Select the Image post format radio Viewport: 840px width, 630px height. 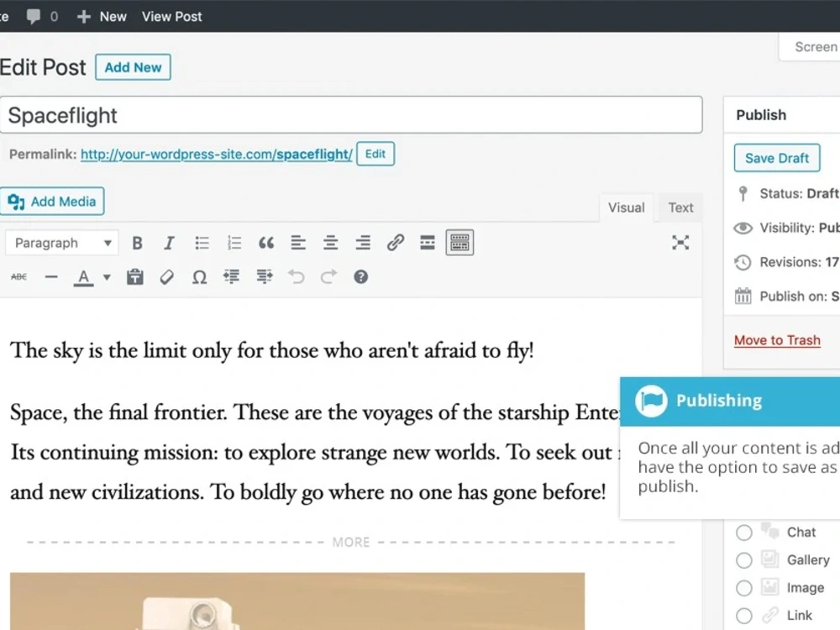(x=743, y=588)
